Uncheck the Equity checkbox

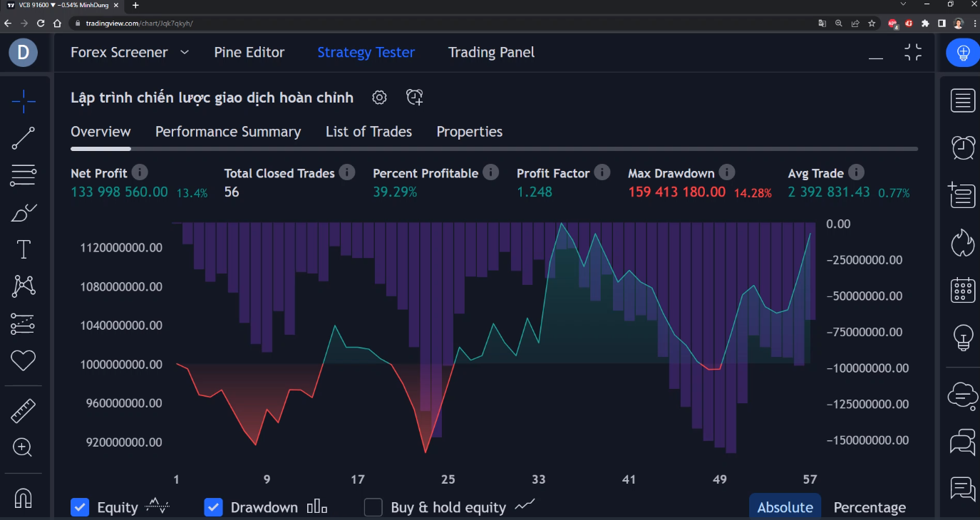[80, 507]
